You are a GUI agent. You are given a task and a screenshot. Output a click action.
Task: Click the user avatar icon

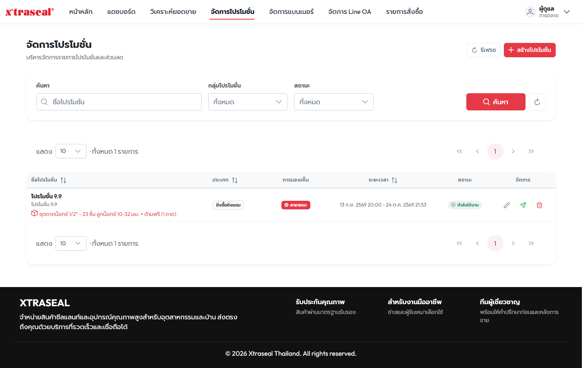530,12
